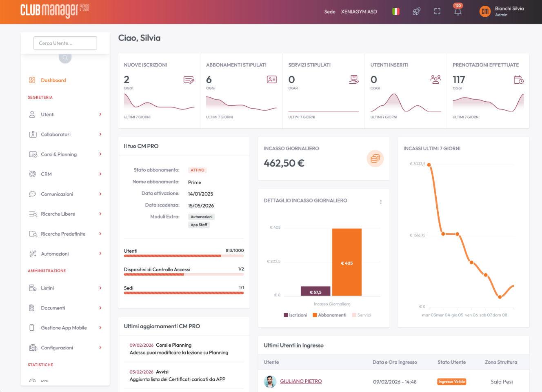
Task: Expand the Collaboratori menu chevron
Action: tap(100, 134)
